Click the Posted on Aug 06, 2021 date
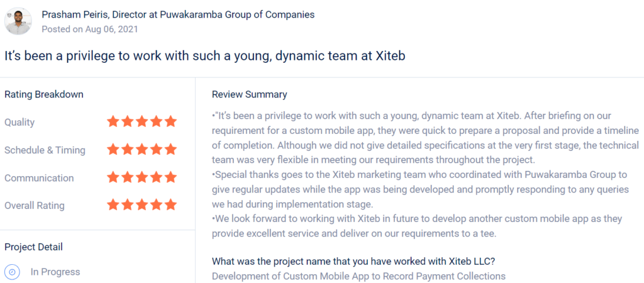Screen dimensions: 644x283 click(90, 29)
